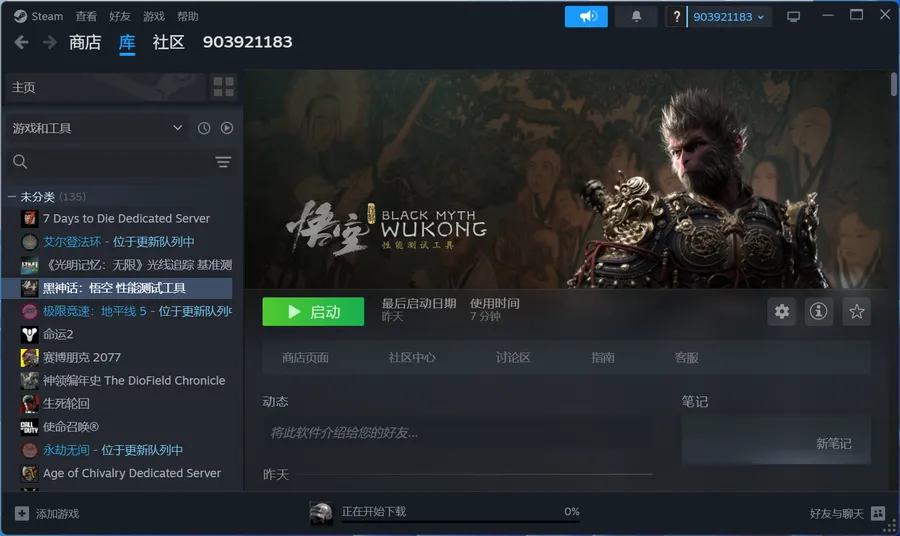This screenshot has height=536, width=900.
Task: Open Big Picture mode monitor icon
Action: click(x=794, y=17)
